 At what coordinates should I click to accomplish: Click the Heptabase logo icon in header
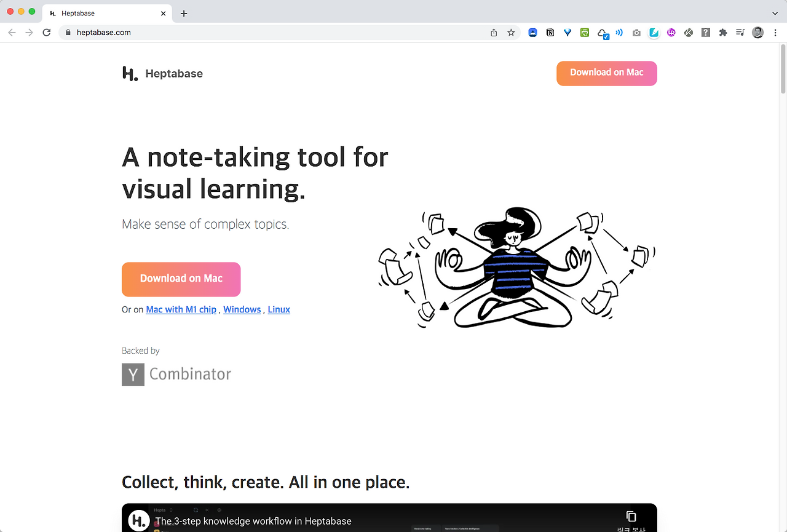[130, 74]
